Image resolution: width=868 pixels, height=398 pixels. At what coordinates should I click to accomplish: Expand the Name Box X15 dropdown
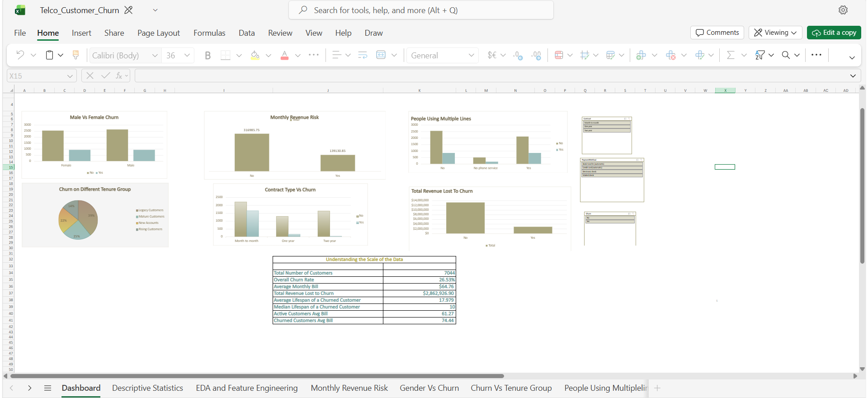click(70, 76)
